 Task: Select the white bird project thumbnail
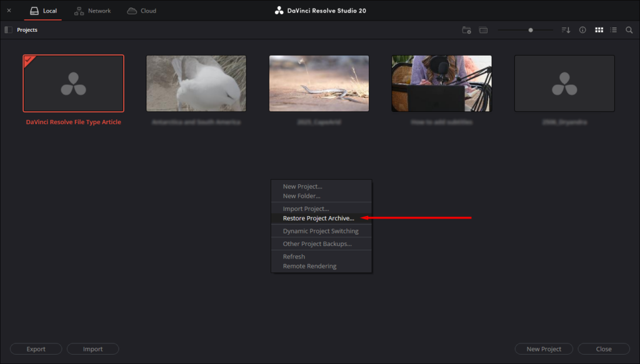coord(196,84)
